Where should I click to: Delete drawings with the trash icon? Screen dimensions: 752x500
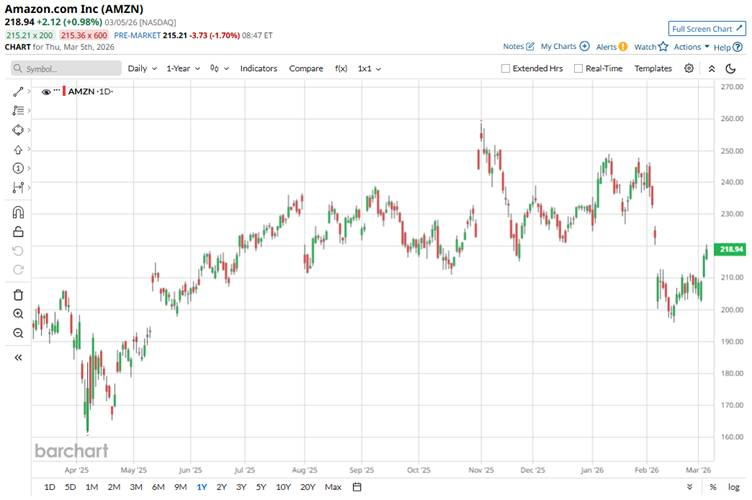tap(18, 294)
